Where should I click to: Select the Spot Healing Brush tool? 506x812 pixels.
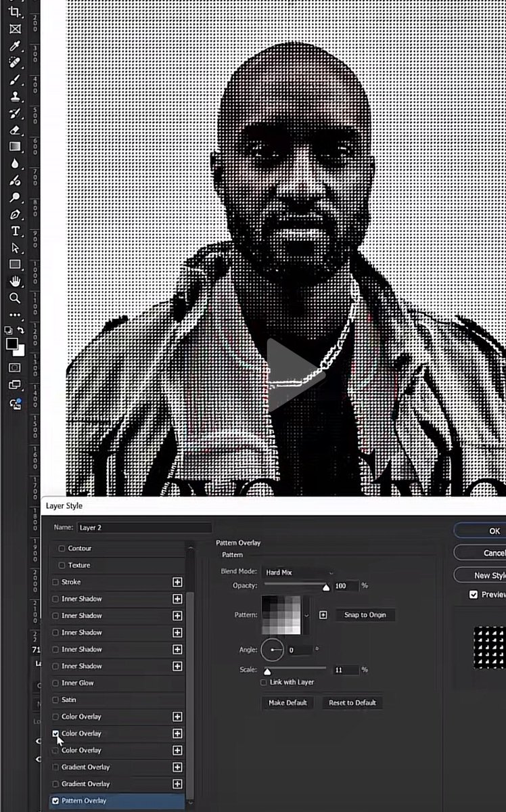coord(15,63)
